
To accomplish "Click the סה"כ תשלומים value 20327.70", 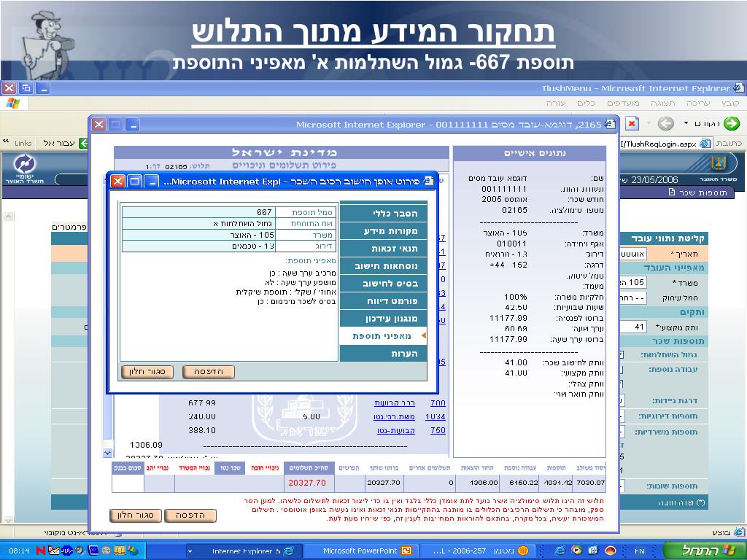I will pos(307,483).
